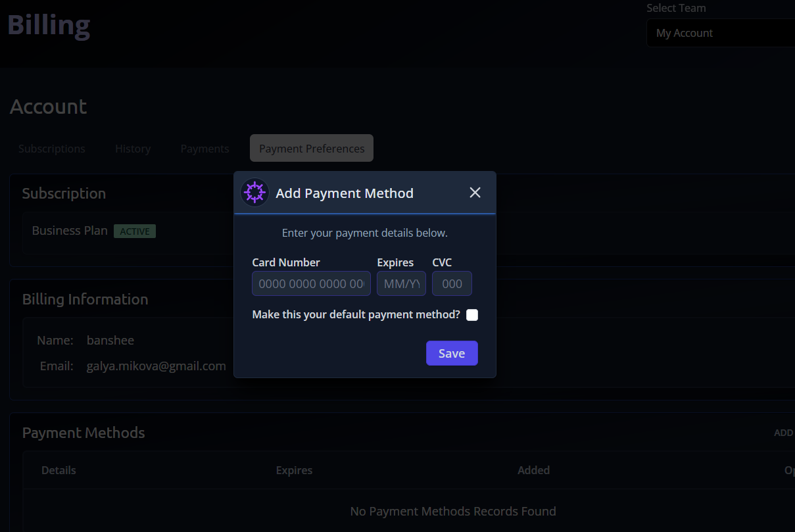
Task: Close the Add Payment Method dialog
Action: tap(475, 193)
